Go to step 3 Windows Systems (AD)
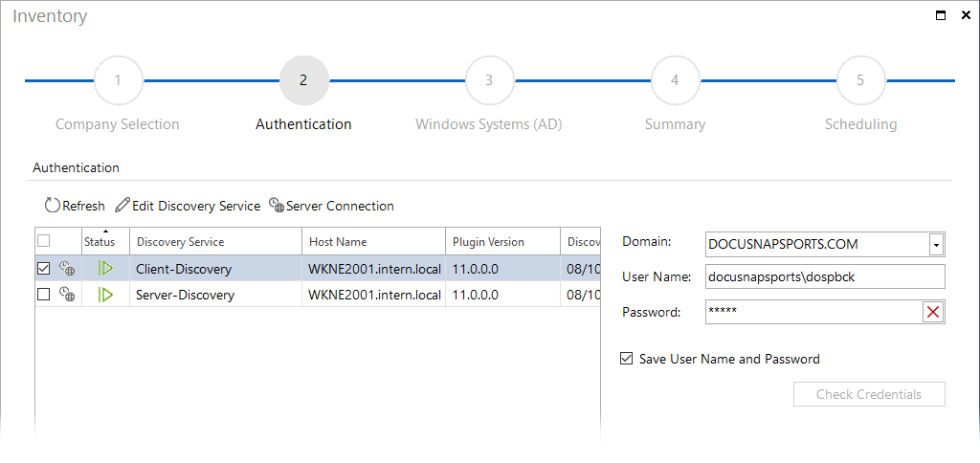 [489, 80]
